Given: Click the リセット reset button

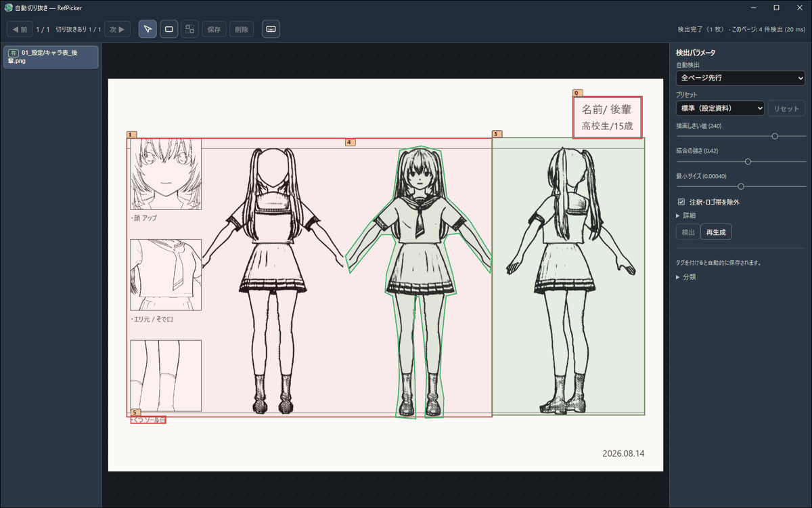Looking at the screenshot, I should pyautogui.click(x=786, y=108).
